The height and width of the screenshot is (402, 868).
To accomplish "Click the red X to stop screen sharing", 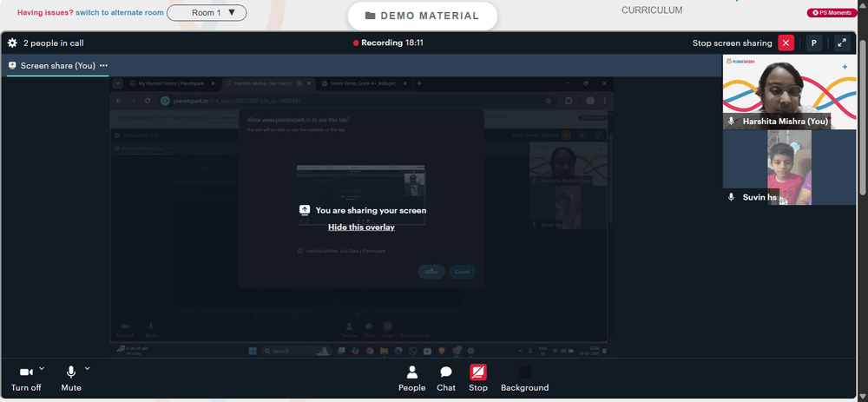I will click(x=786, y=43).
